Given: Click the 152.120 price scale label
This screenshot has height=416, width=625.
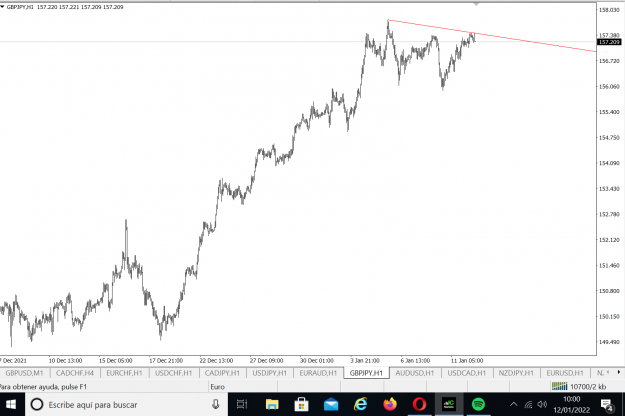Looking at the screenshot, I should (x=609, y=239).
